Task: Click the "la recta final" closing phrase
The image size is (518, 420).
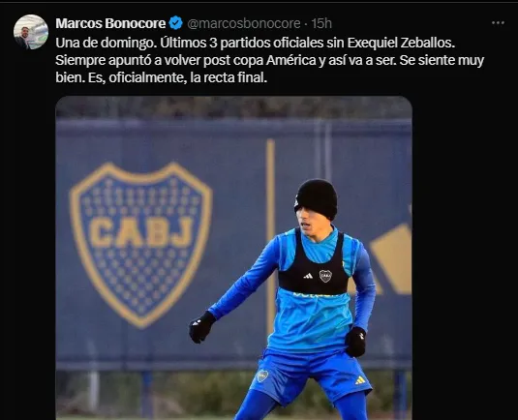Action: click(x=229, y=78)
